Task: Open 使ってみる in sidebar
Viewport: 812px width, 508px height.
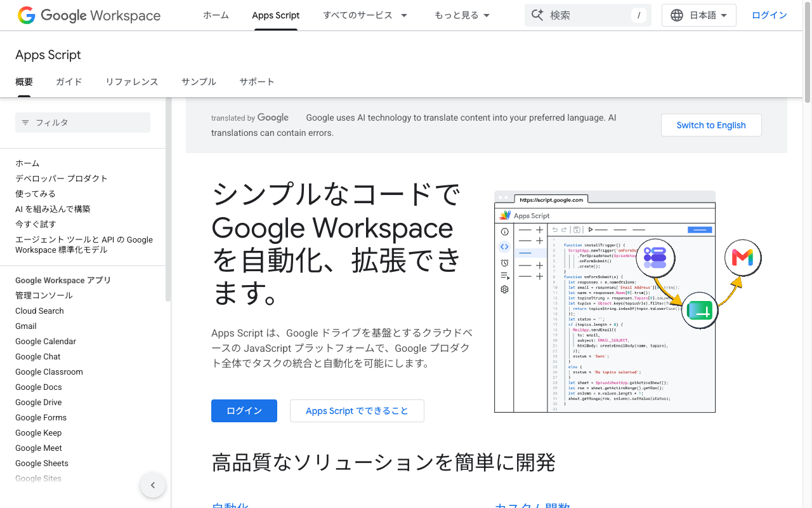Action: tap(36, 194)
